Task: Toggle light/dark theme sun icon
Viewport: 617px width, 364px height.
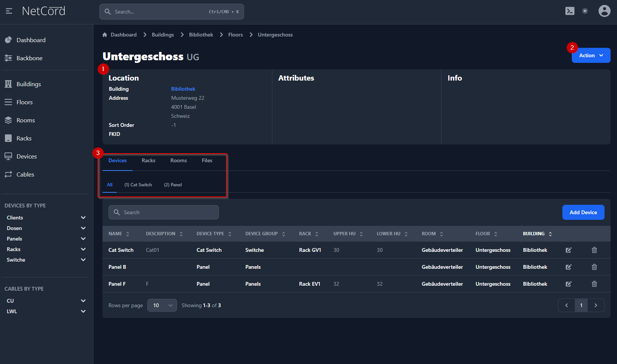Action: [585, 11]
